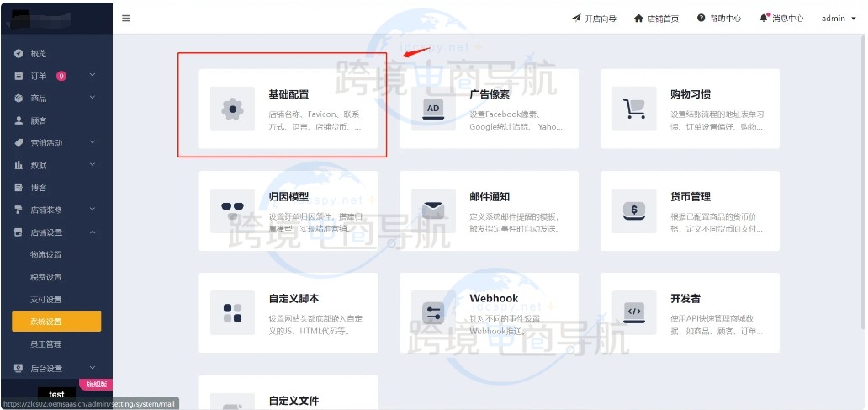Screen dimensions: 868x410
Task: Expand the 商品 menu chevron
Action: [93, 97]
